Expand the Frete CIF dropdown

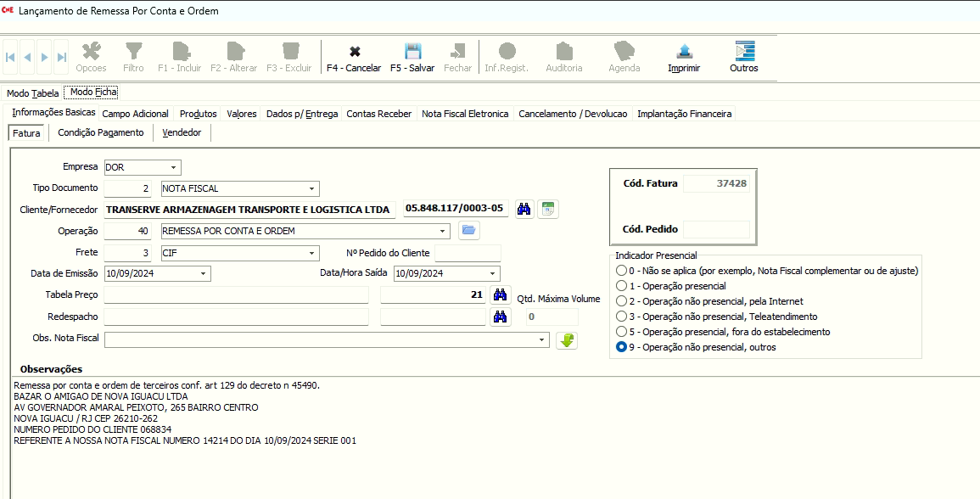pyautogui.click(x=311, y=253)
